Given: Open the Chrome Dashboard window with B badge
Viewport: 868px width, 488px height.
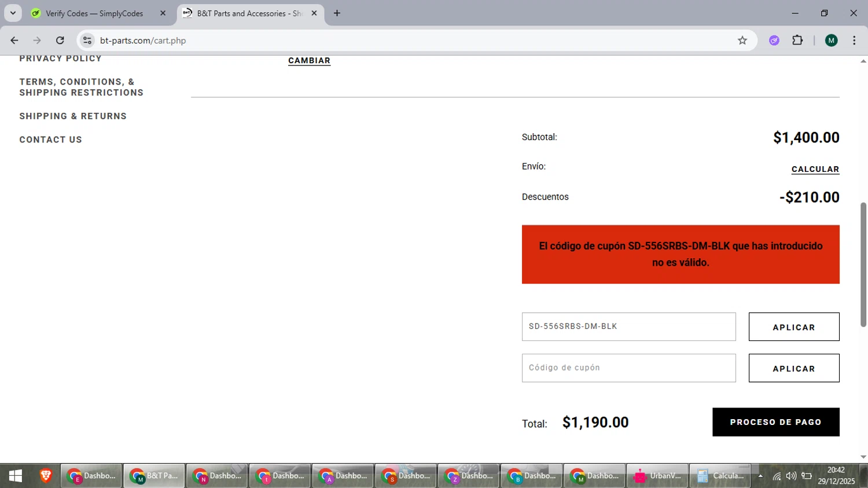Looking at the screenshot, I should pyautogui.click(x=531, y=476).
